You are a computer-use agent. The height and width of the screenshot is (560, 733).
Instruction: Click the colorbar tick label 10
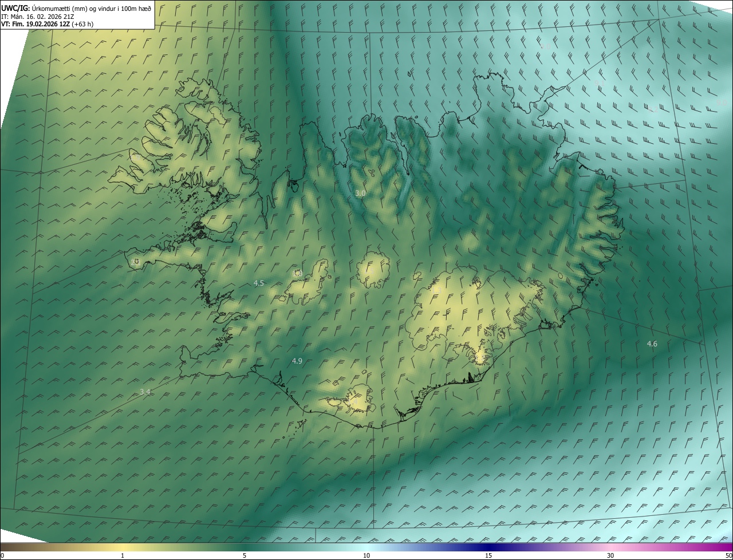366,556
